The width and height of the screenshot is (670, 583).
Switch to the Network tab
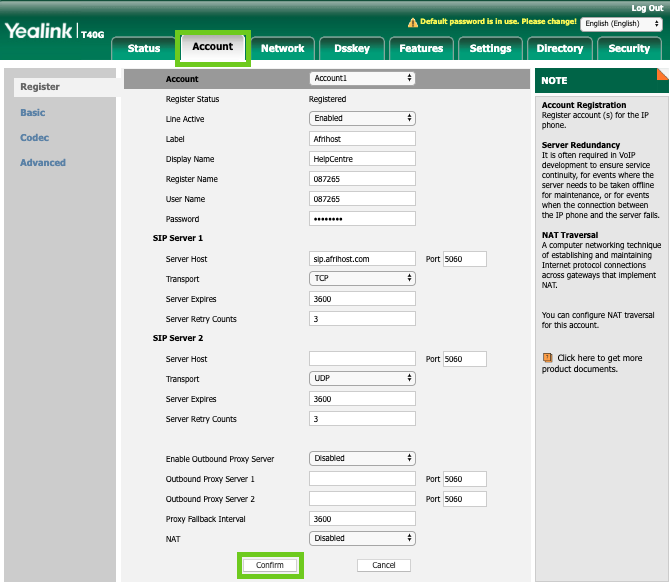[282, 48]
